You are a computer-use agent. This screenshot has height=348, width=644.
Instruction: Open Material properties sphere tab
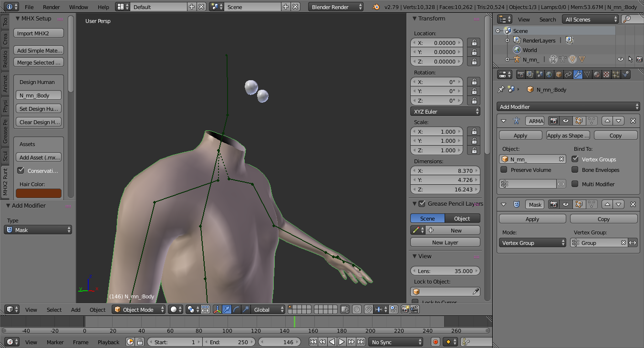coord(597,74)
